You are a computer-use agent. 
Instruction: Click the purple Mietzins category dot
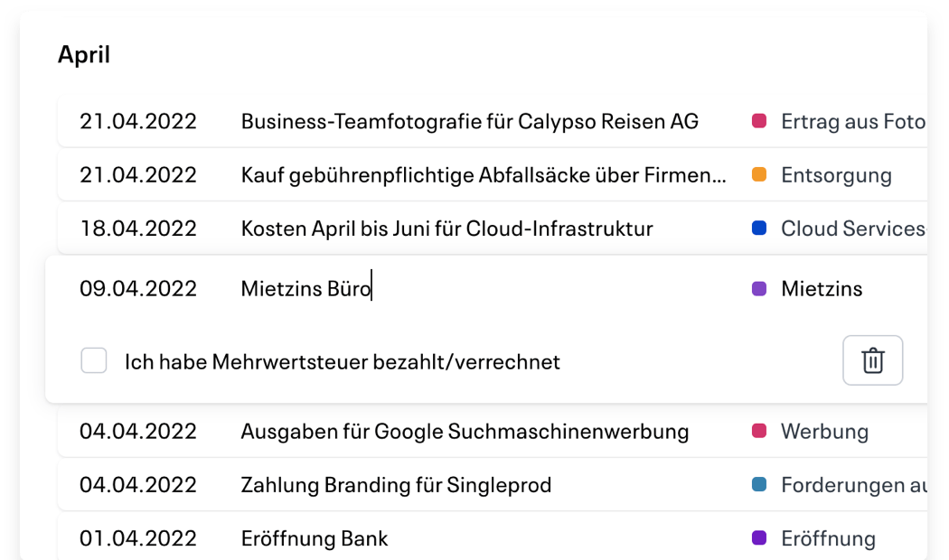click(759, 288)
